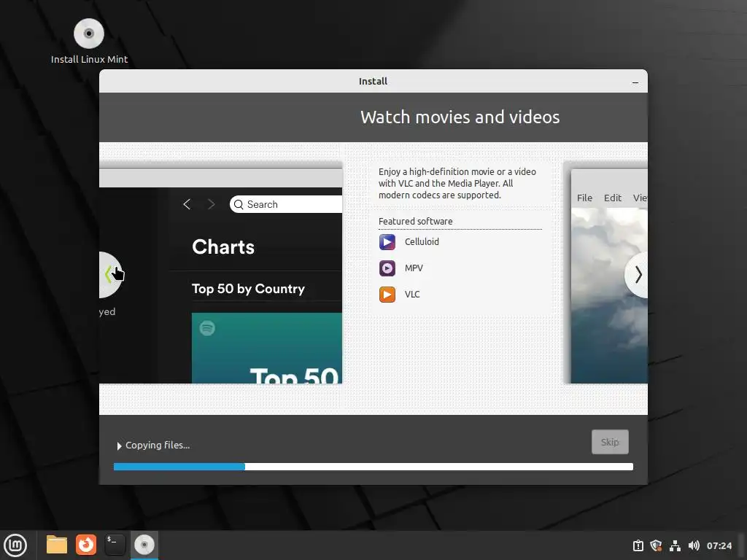
Task: Click the Top 50 chart thumbnail
Action: (267, 348)
